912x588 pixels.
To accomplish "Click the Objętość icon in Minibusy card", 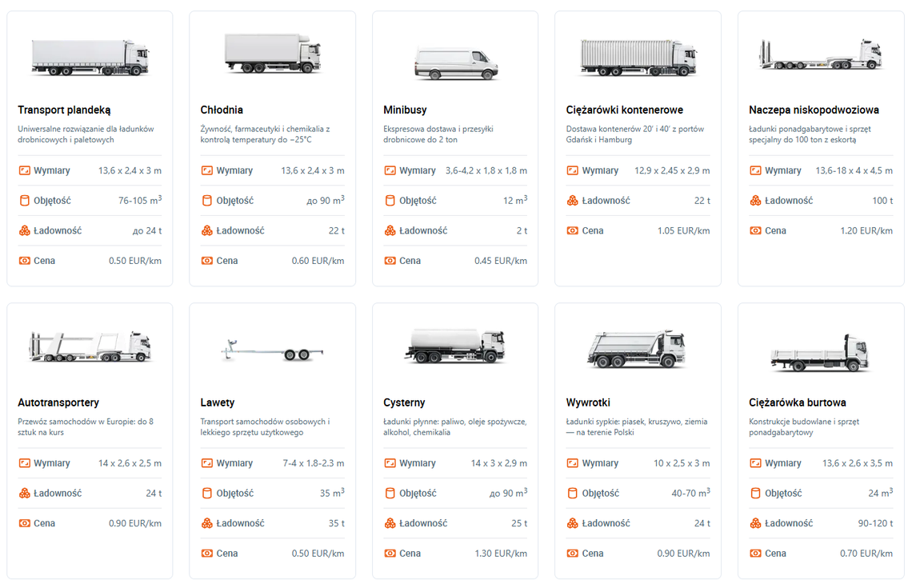I will point(390,201).
